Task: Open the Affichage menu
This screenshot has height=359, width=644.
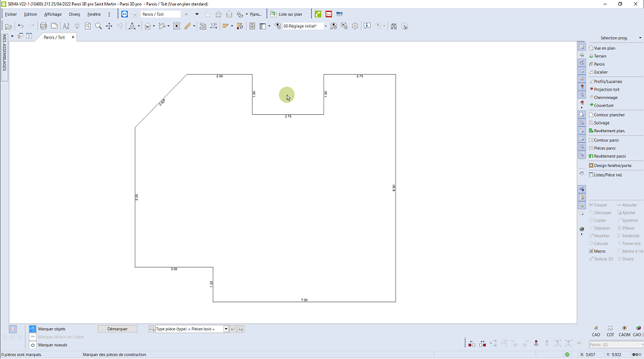Action: [53, 14]
